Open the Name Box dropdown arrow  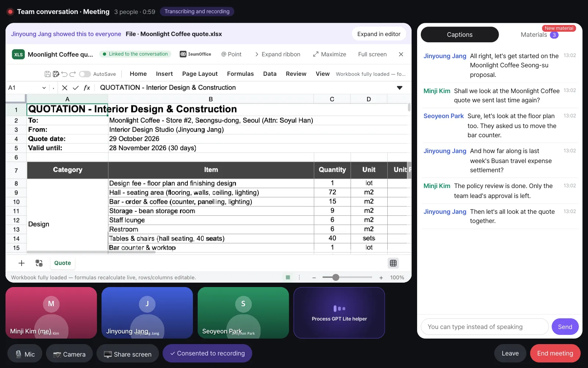coord(44,88)
